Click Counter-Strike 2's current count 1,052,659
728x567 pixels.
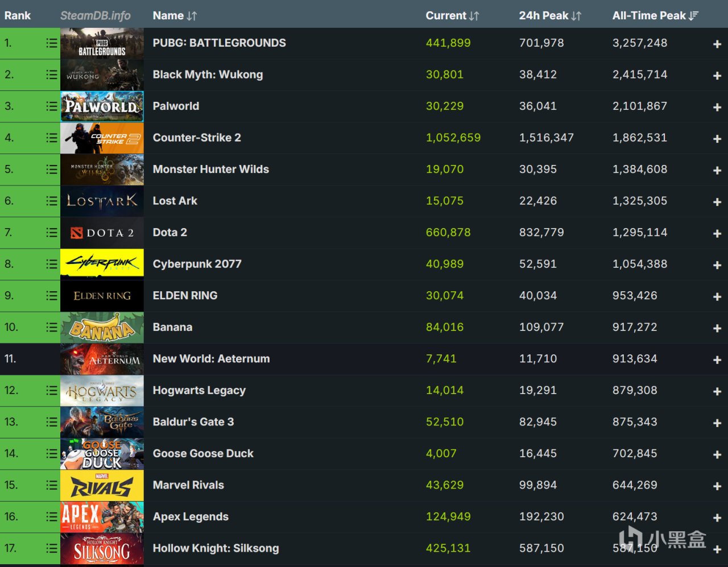click(453, 138)
